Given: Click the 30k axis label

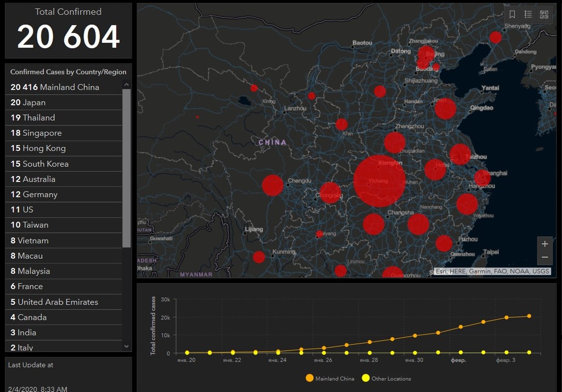Looking at the screenshot, I should click(166, 299).
